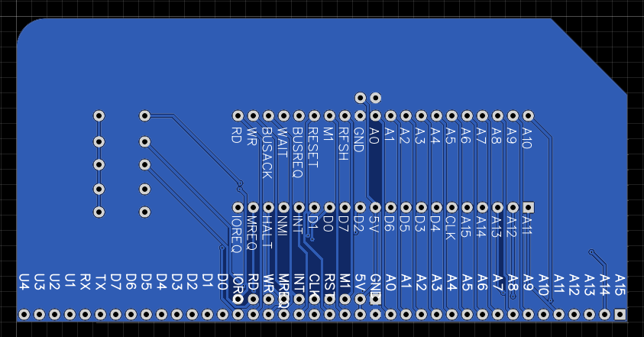This screenshot has width=644, height=337.
Task: Select the pad above the A10 label, upper row
Action: [x=528, y=116]
